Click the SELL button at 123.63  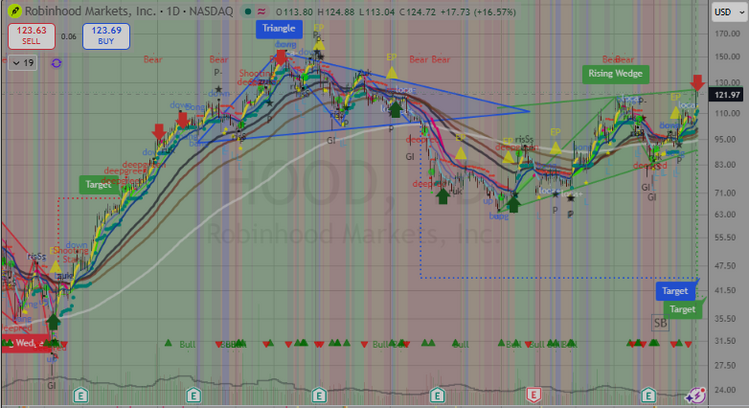32,36
